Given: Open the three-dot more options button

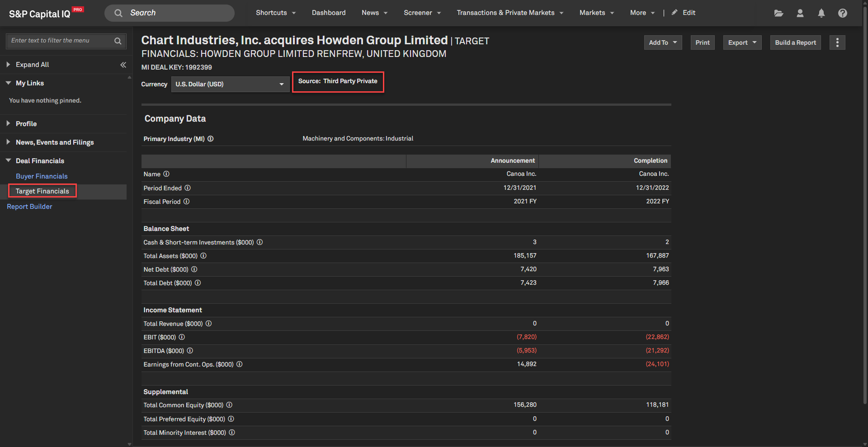Looking at the screenshot, I should tap(837, 42).
